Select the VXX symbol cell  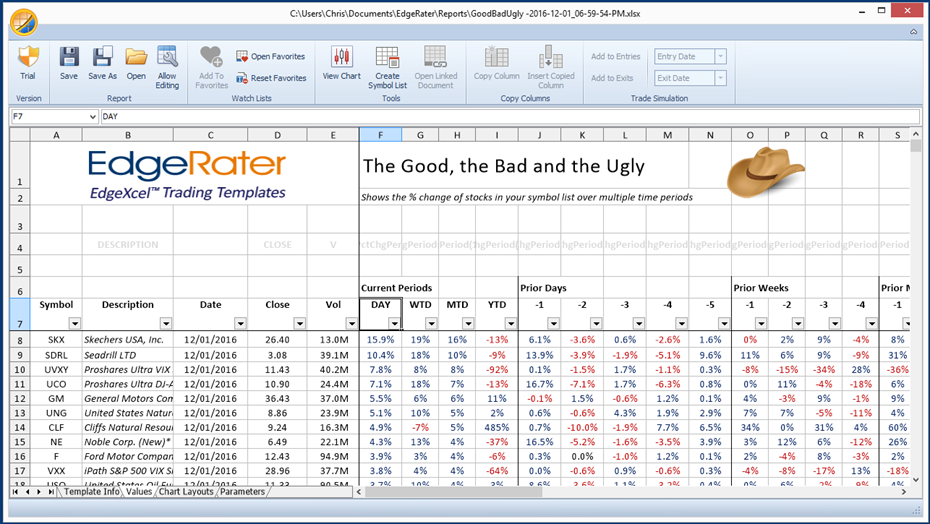(56, 471)
